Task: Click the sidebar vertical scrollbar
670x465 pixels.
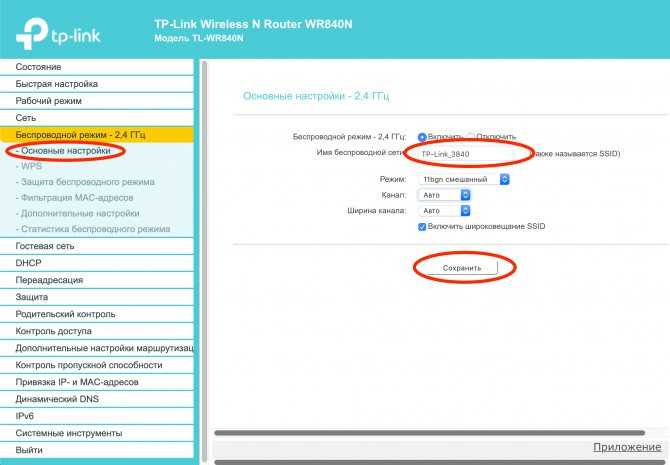Action: click(204, 261)
